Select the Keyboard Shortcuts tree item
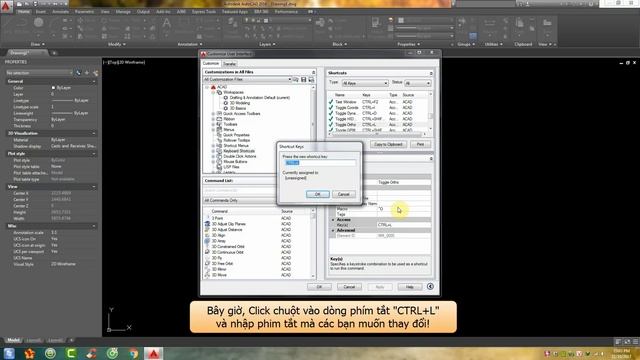The image size is (640, 360). (239, 151)
